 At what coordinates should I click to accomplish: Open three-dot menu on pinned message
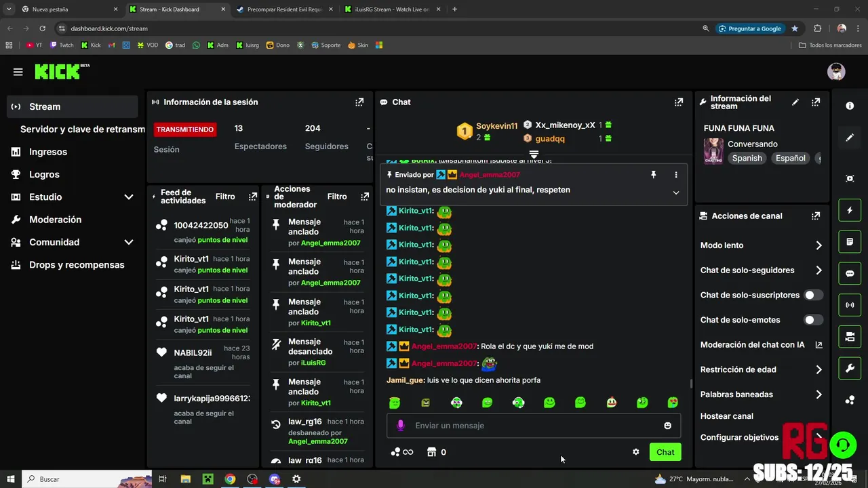(675, 175)
